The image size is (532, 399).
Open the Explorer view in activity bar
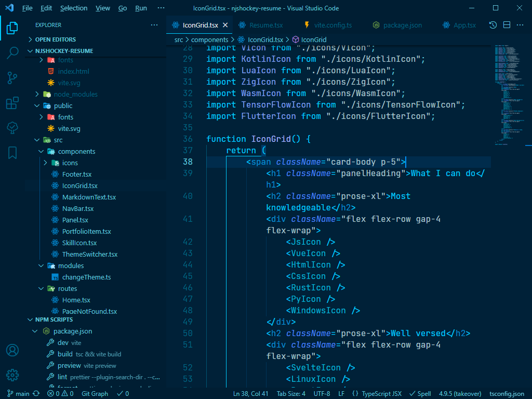(12, 28)
